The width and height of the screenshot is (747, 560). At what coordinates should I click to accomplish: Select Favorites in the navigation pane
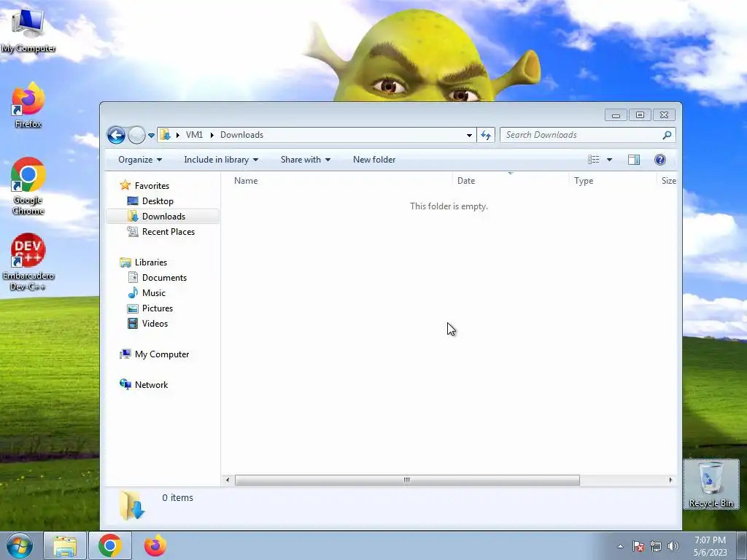tap(152, 186)
